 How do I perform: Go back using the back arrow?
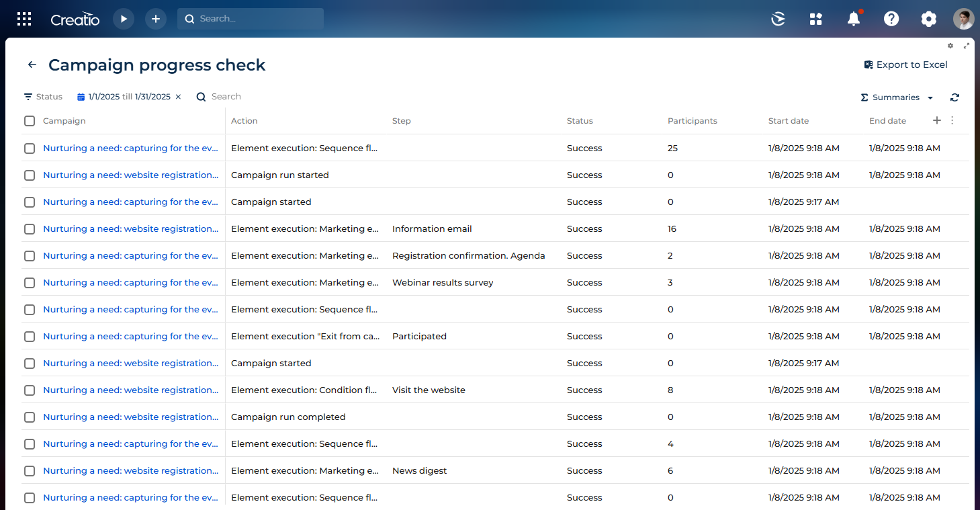pyautogui.click(x=32, y=65)
